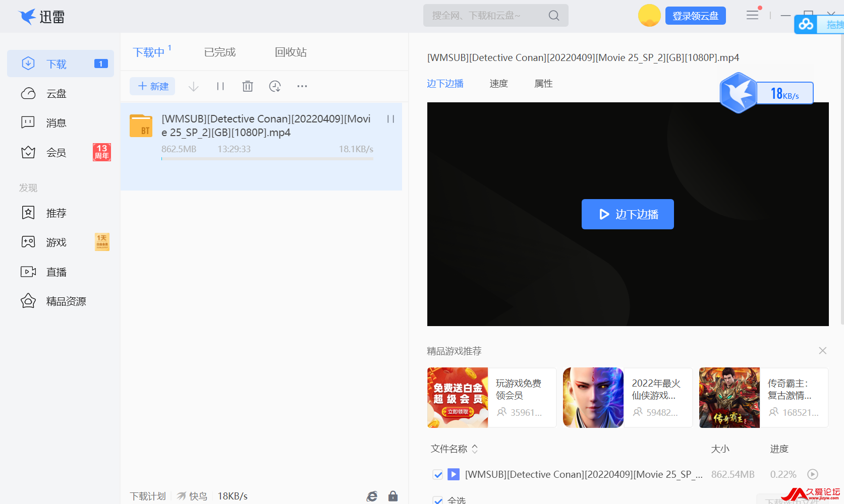Viewport: 844px width, 504px height.
Task: Click the download task progress bar
Action: tap(267, 159)
